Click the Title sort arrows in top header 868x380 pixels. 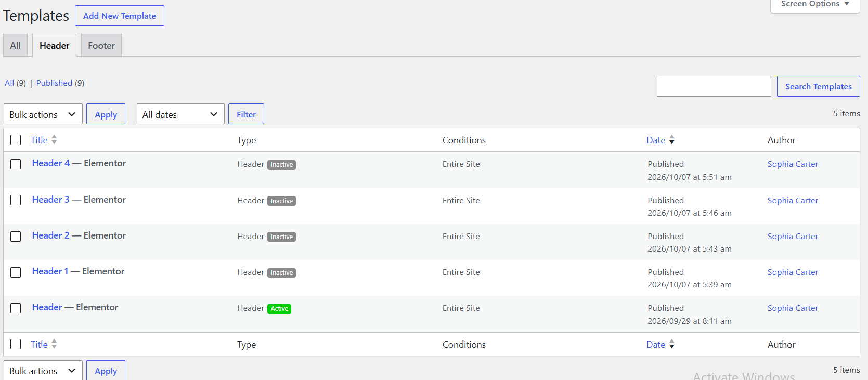coord(54,140)
